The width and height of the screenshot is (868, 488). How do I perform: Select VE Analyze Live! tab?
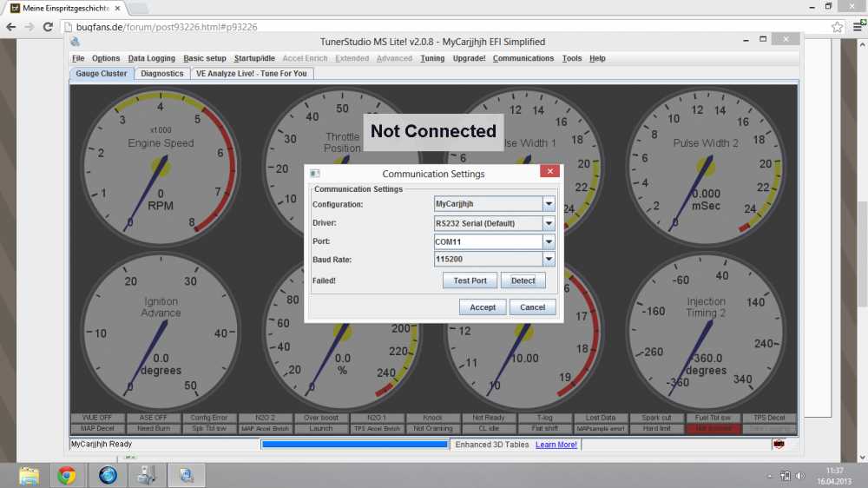[252, 74]
